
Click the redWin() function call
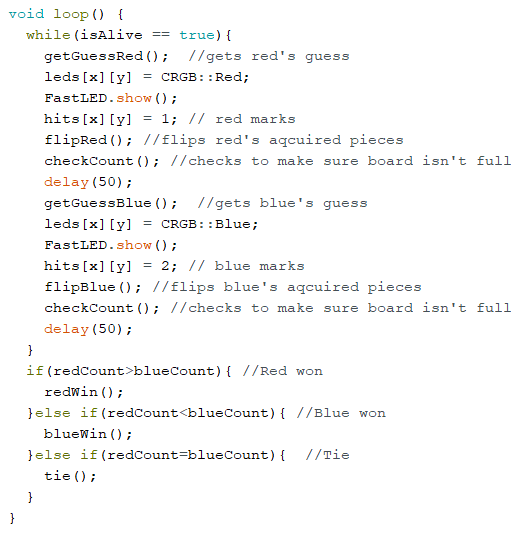point(84,392)
